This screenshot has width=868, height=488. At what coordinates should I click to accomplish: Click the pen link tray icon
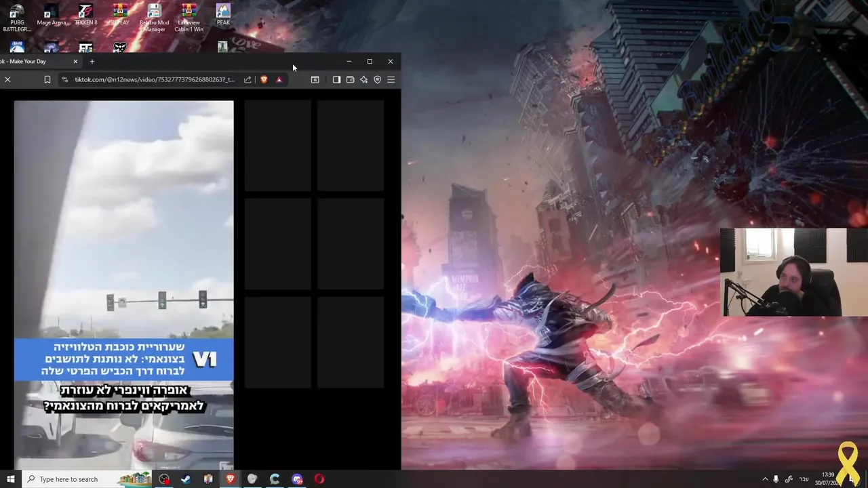789,479
